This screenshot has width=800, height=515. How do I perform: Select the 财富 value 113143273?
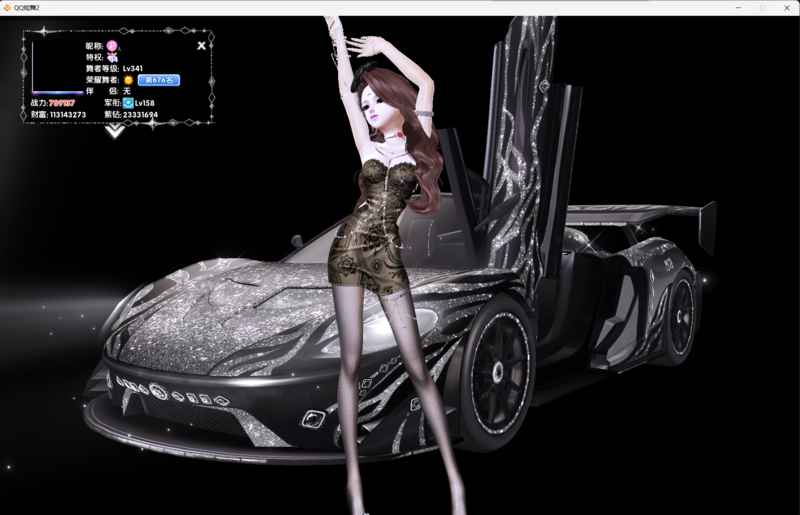(68, 115)
